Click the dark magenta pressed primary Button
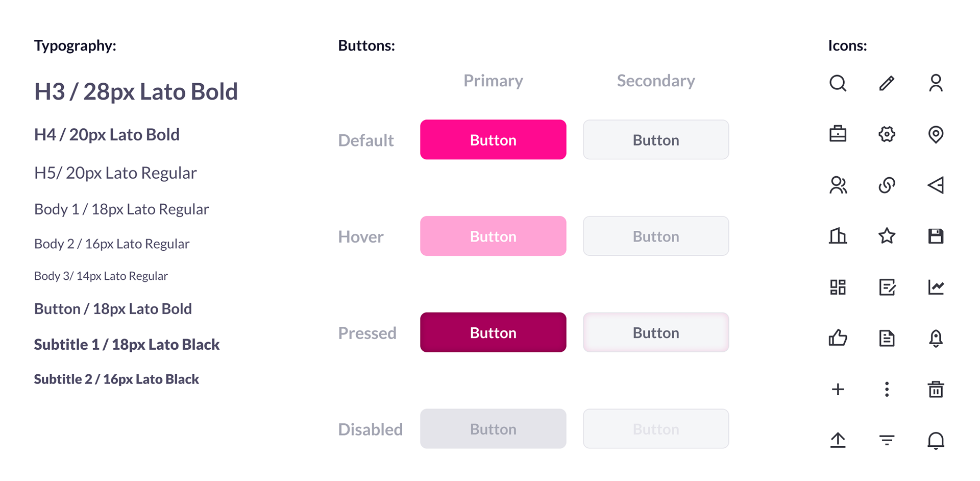The image size is (980, 481). tap(493, 332)
